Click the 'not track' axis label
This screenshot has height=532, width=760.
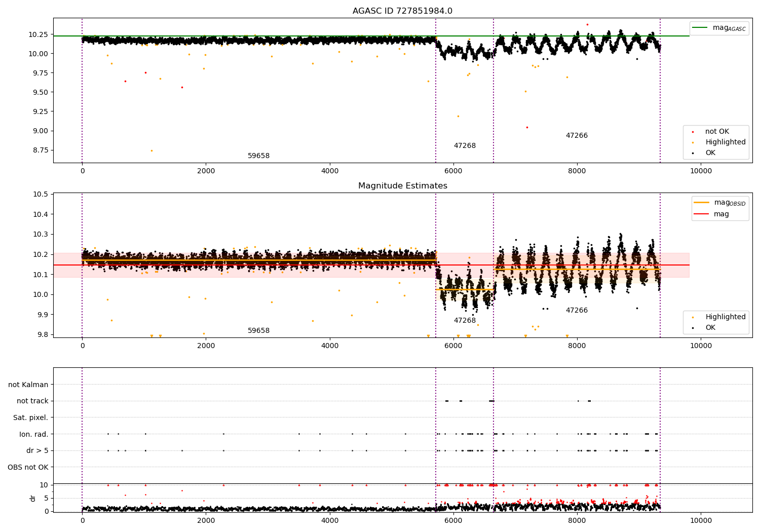tap(32, 401)
